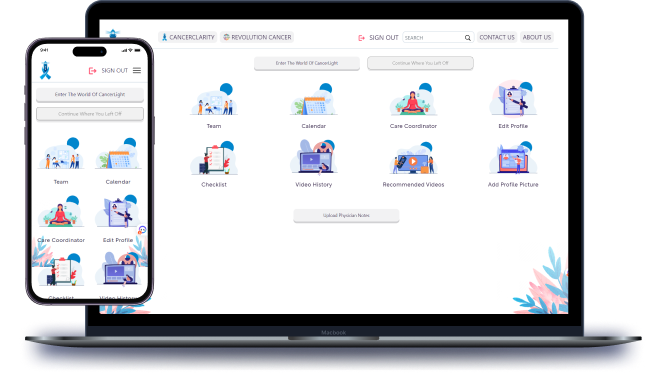This screenshot has width=665, height=373.
Task: Click laptop Continue Where You Left Off button
Action: (x=420, y=63)
